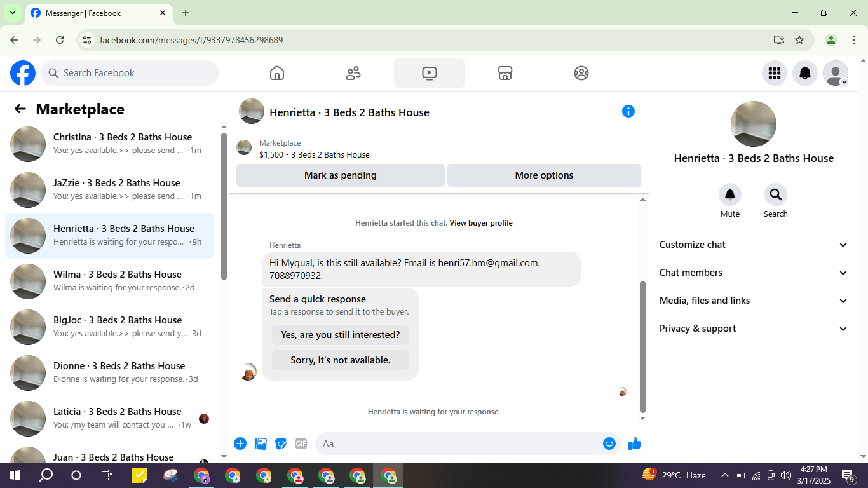Open the JaZzie conversation
This screenshot has height=488, width=868.
pyautogui.click(x=110, y=190)
